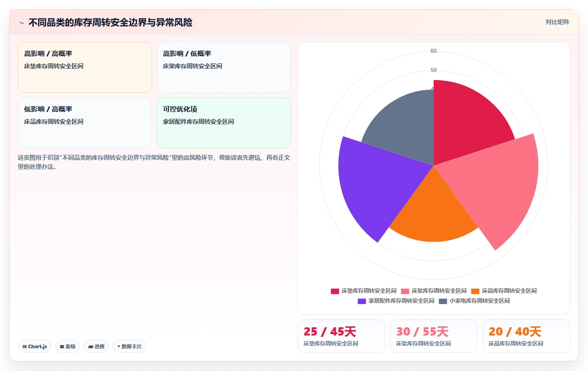Select the 可控优化项 matrix card
588x371 pixels.
(224, 123)
